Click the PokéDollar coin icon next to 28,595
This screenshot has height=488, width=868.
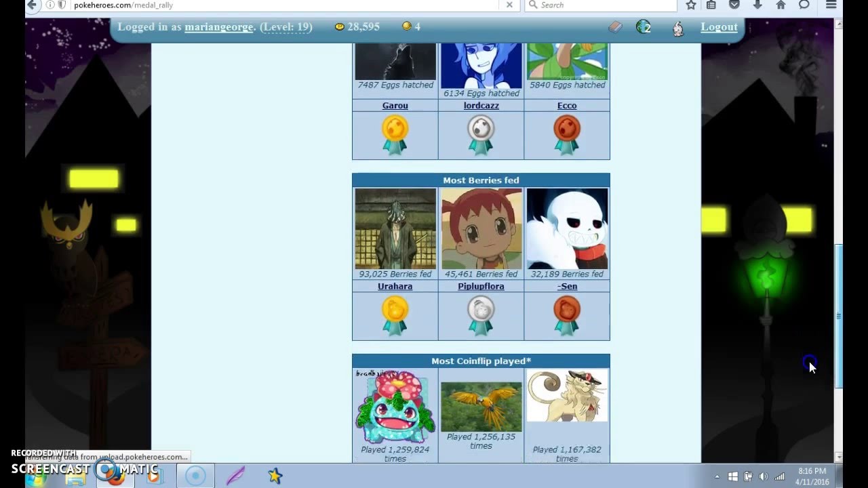[340, 27]
